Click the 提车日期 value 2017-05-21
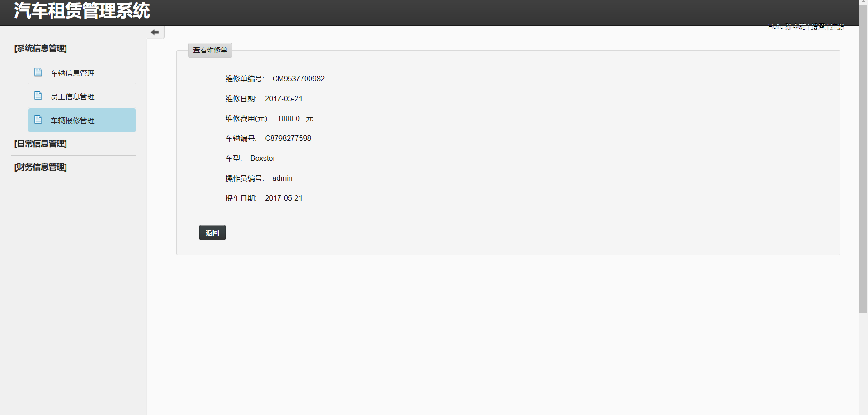The height and width of the screenshot is (415, 868). pos(283,198)
